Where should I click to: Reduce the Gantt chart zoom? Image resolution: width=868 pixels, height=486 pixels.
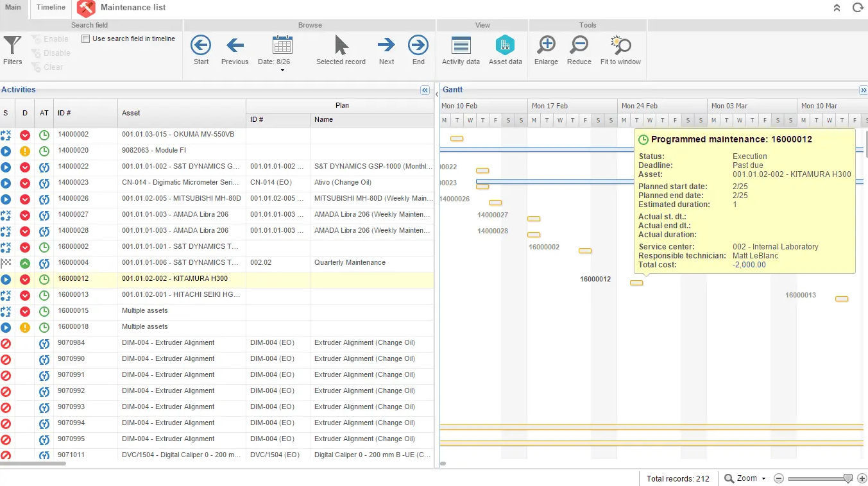[578, 50]
